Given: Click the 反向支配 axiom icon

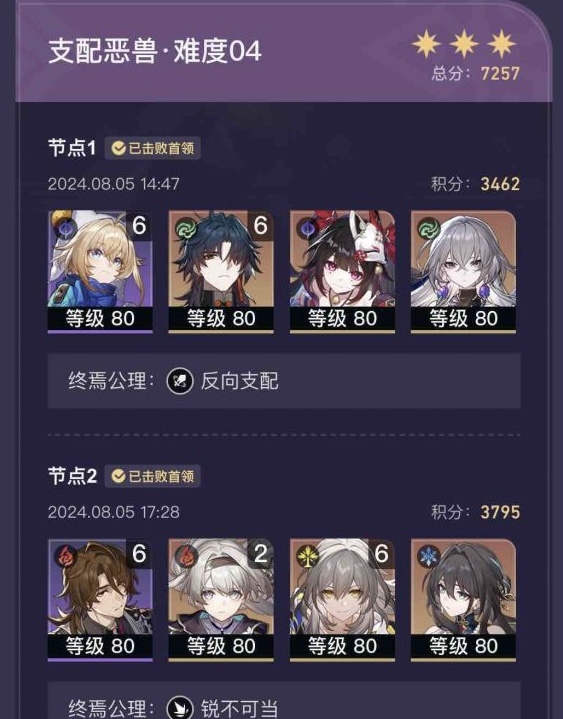Looking at the screenshot, I should coord(180,381).
